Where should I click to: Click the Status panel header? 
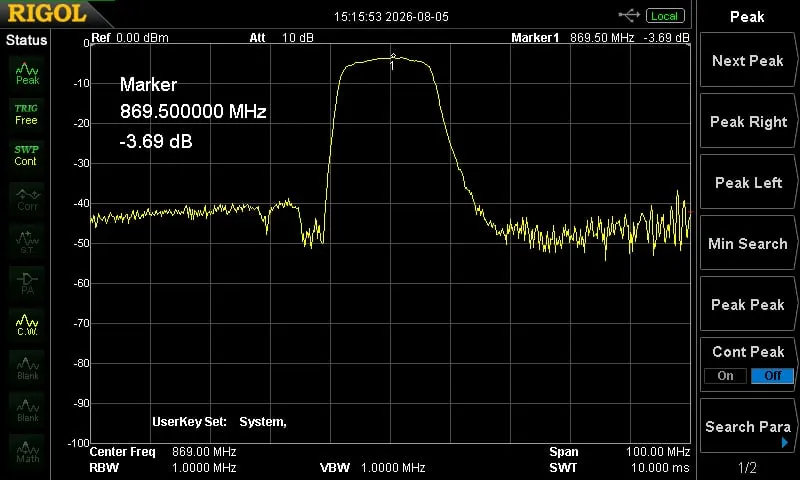click(x=26, y=40)
